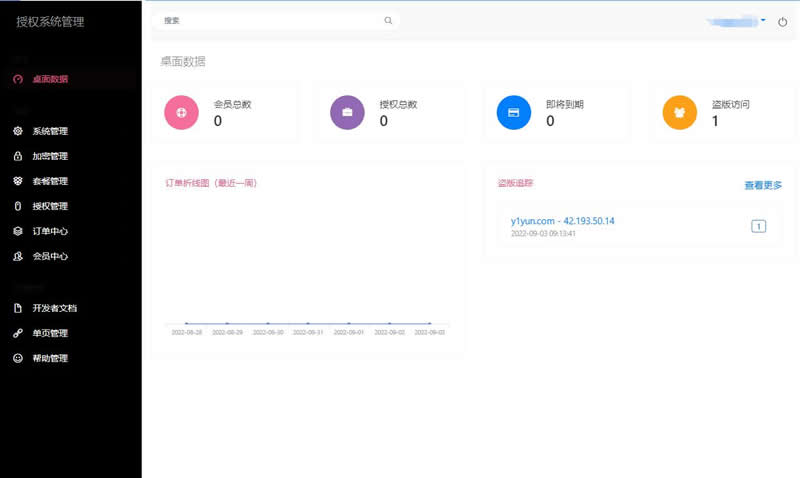Open the user account dropdown arrow

tap(763, 19)
